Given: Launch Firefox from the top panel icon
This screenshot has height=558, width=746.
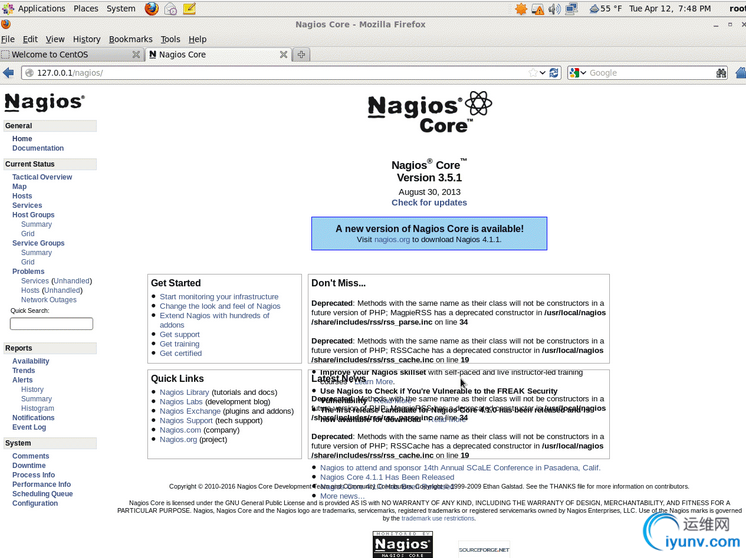Looking at the screenshot, I should click(x=152, y=9).
